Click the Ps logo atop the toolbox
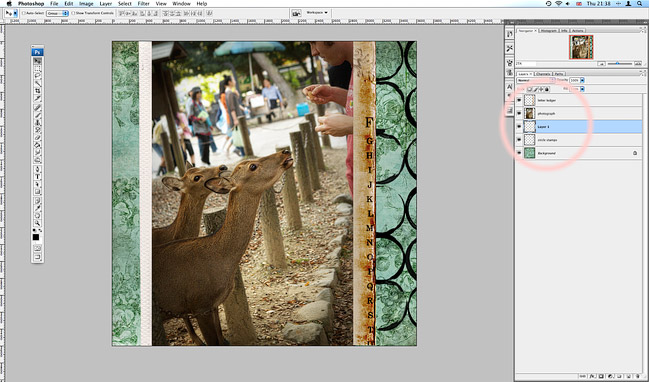Screen dimensions: 649x382 coord(37,52)
